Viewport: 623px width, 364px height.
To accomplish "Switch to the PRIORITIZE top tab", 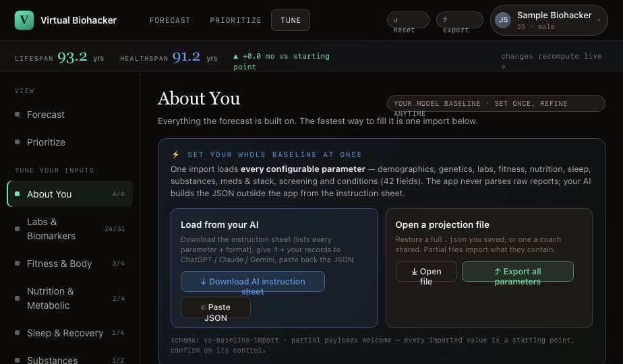I will pyautogui.click(x=235, y=20).
